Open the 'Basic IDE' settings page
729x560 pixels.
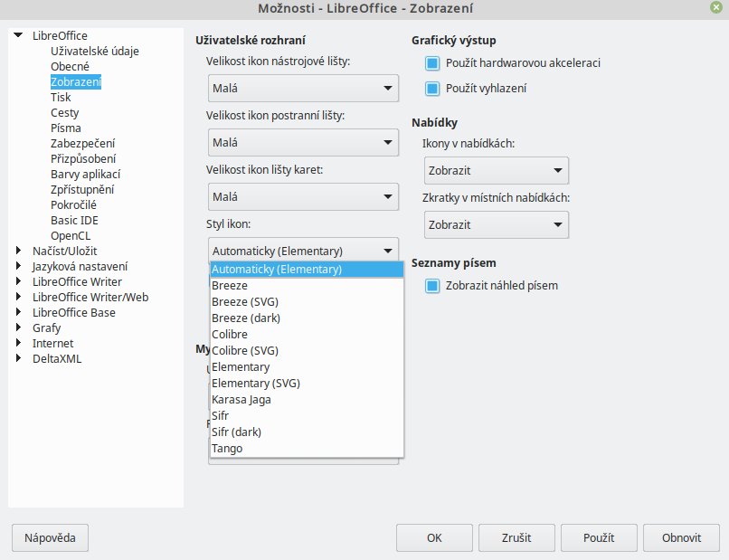pyautogui.click(x=74, y=220)
